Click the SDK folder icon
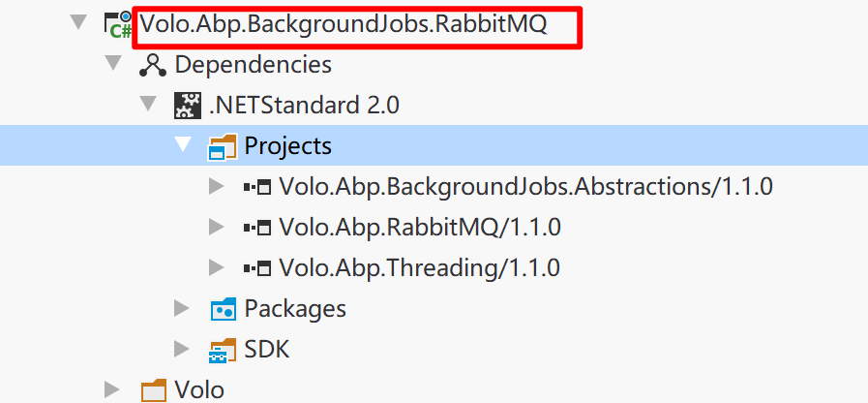Viewport: 868px width, 403px height. tap(223, 350)
